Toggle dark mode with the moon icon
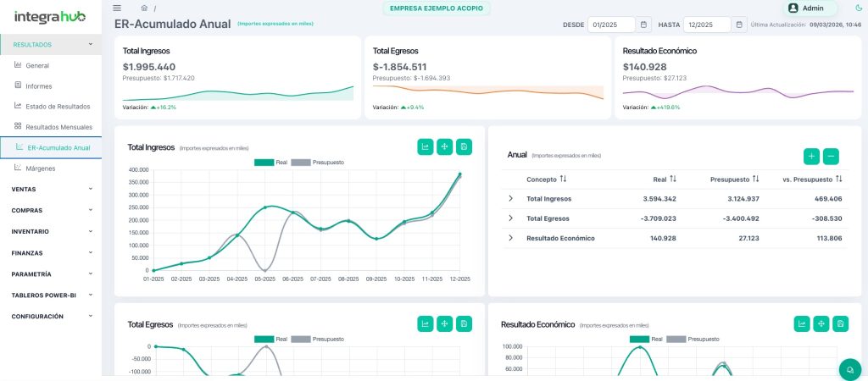The height and width of the screenshot is (381, 868). (860, 8)
